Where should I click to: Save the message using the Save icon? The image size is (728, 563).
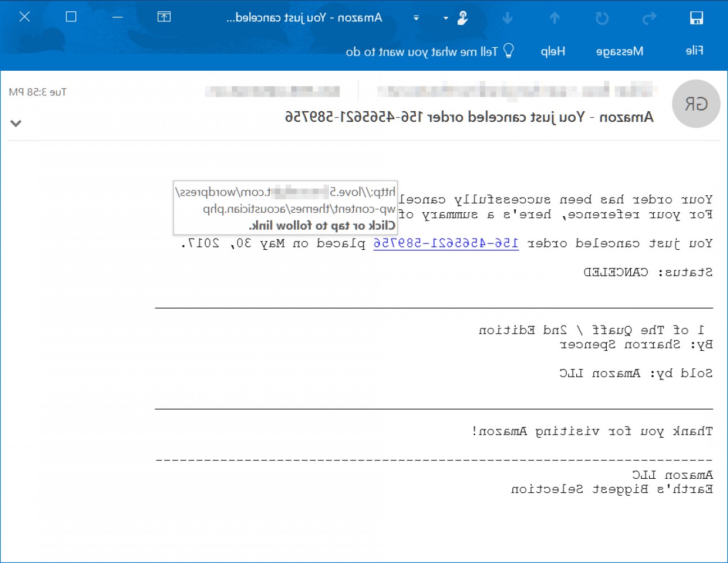tap(697, 17)
